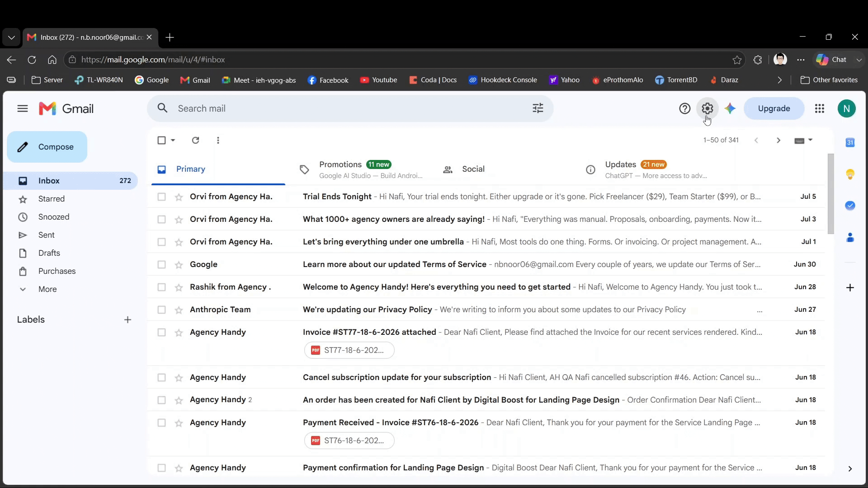
Task: Refresh the inbox mail list
Action: tap(195, 140)
